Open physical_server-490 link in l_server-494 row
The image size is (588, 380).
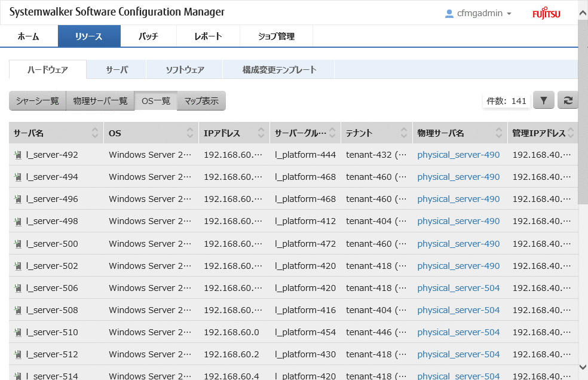458,177
